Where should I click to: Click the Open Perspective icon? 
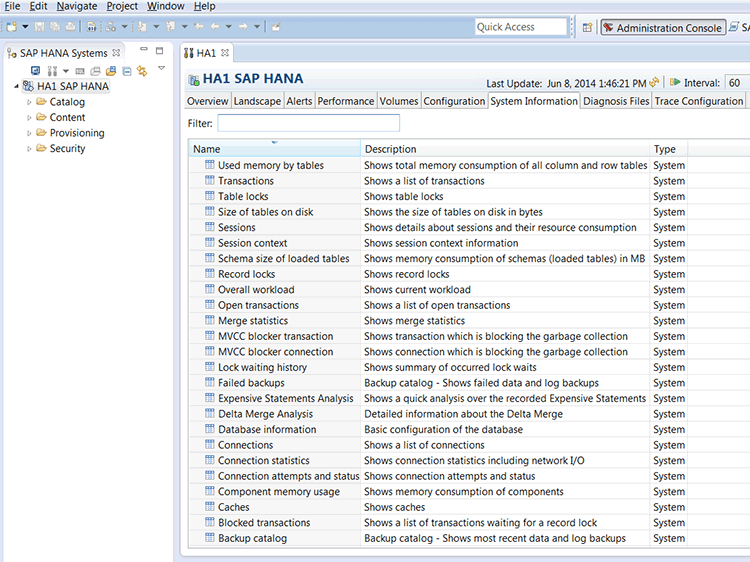point(587,27)
